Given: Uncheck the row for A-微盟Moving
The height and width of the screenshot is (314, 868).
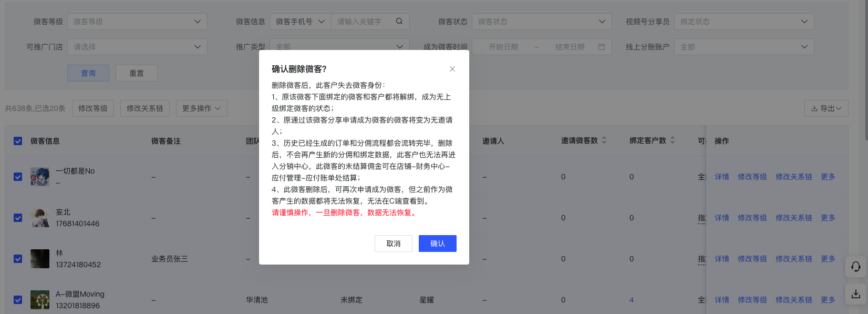Looking at the screenshot, I should [x=18, y=300].
